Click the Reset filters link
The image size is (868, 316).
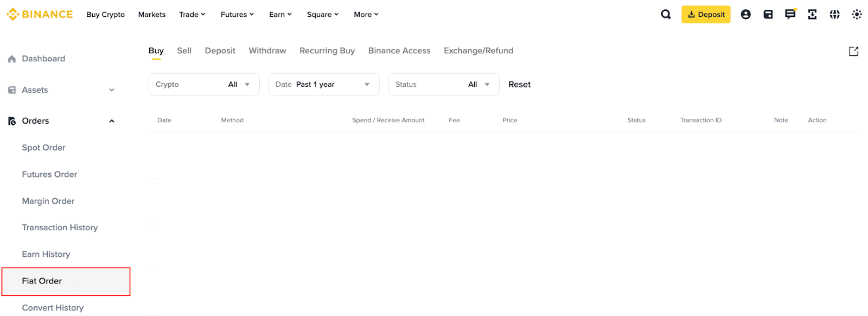[x=519, y=84]
